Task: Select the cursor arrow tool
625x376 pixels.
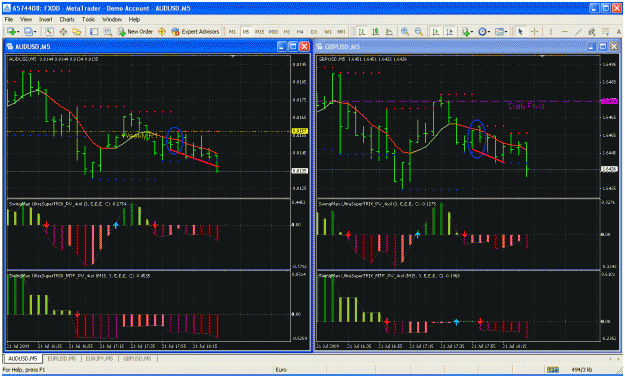Action: (x=520, y=31)
